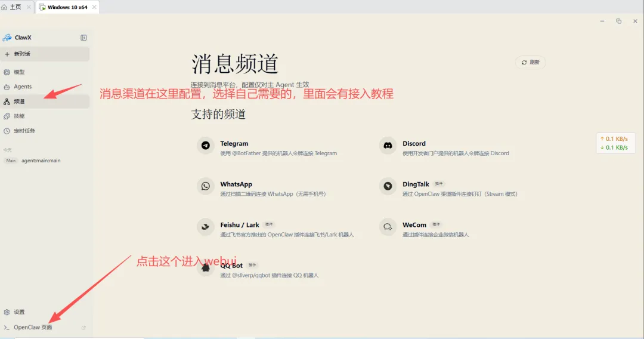Select the Discord channel name
Viewport: 644px width, 339px height.
(x=414, y=143)
